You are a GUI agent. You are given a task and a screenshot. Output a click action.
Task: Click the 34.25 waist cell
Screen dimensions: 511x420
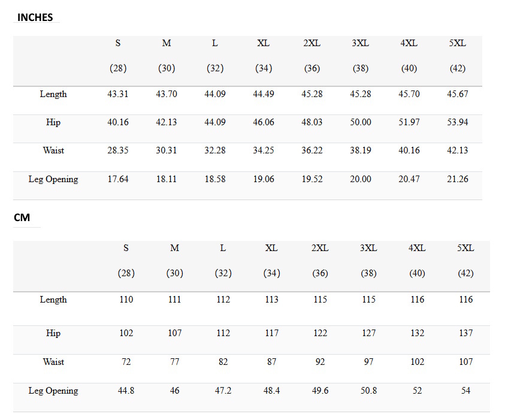pyautogui.click(x=264, y=150)
